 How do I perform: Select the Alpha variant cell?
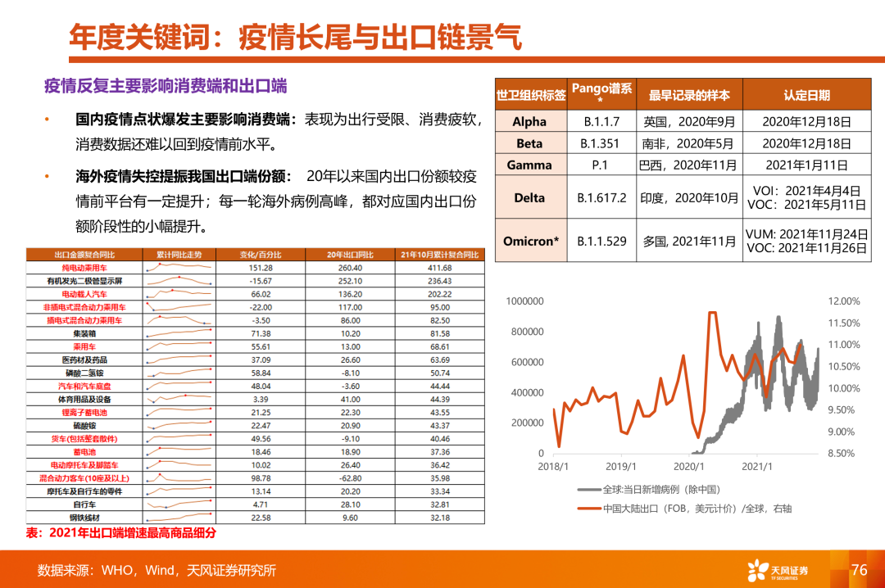click(530, 122)
